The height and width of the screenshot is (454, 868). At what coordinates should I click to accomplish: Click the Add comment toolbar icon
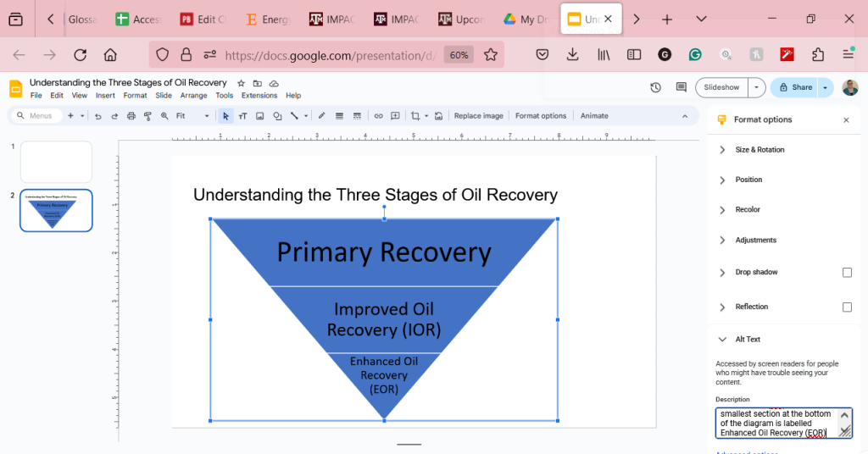pos(395,116)
